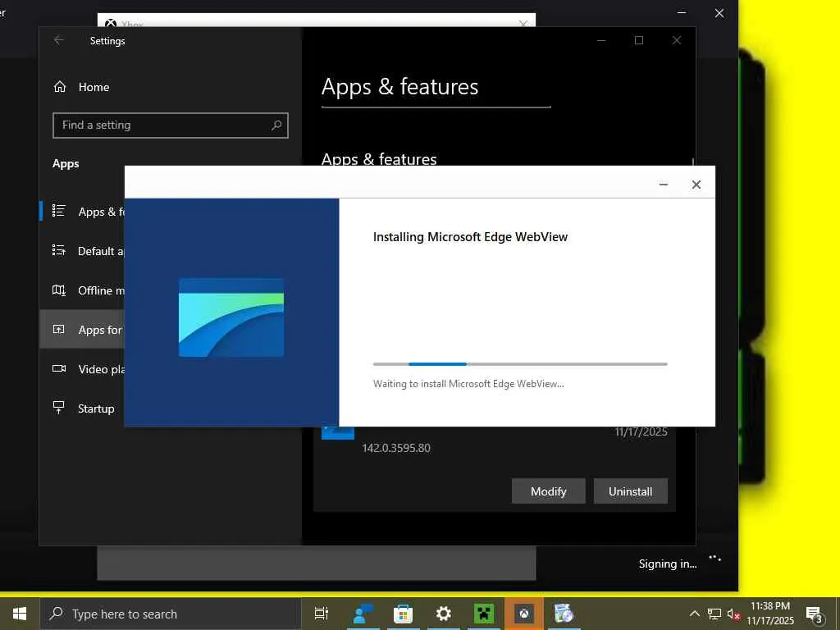Select Apps & features in the sidebar
840x630 pixels.
(x=83, y=212)
